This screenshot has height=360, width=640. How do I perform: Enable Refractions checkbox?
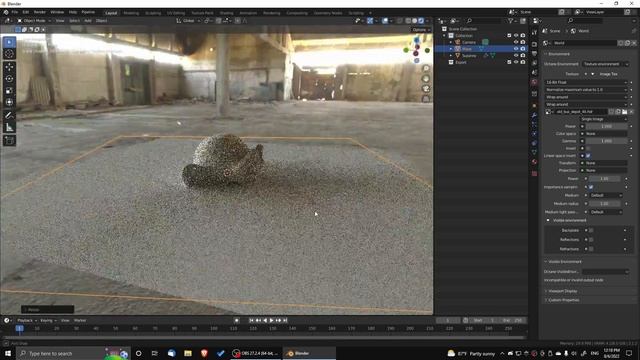pyautogui.click(x=591, y=249)
